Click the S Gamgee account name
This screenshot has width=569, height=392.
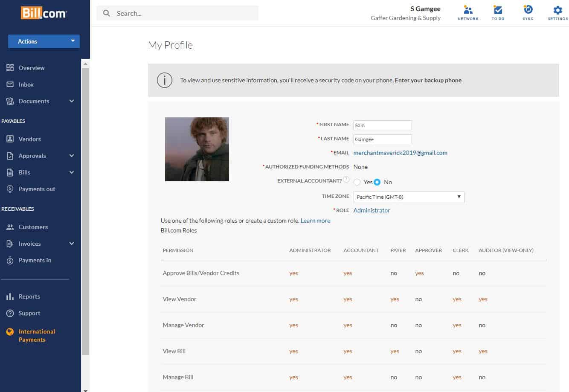click(425, 9)
